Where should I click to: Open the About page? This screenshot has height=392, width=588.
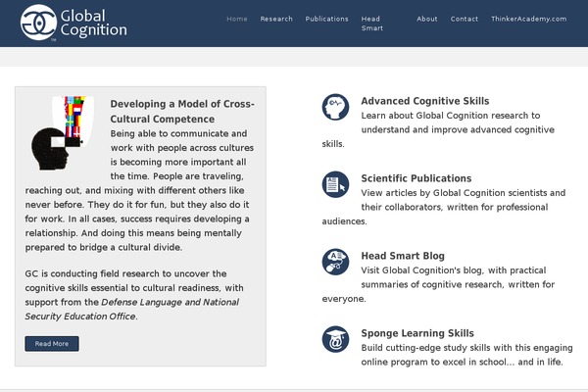(x=426, y=19)
